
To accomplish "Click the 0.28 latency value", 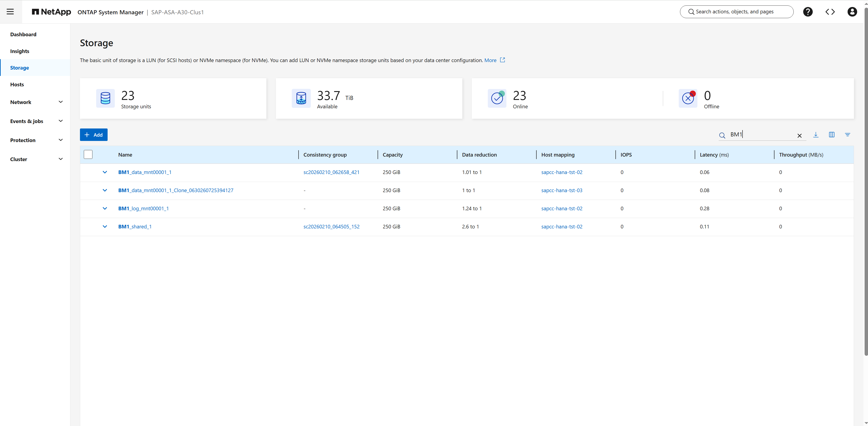I will pos(705,209).
